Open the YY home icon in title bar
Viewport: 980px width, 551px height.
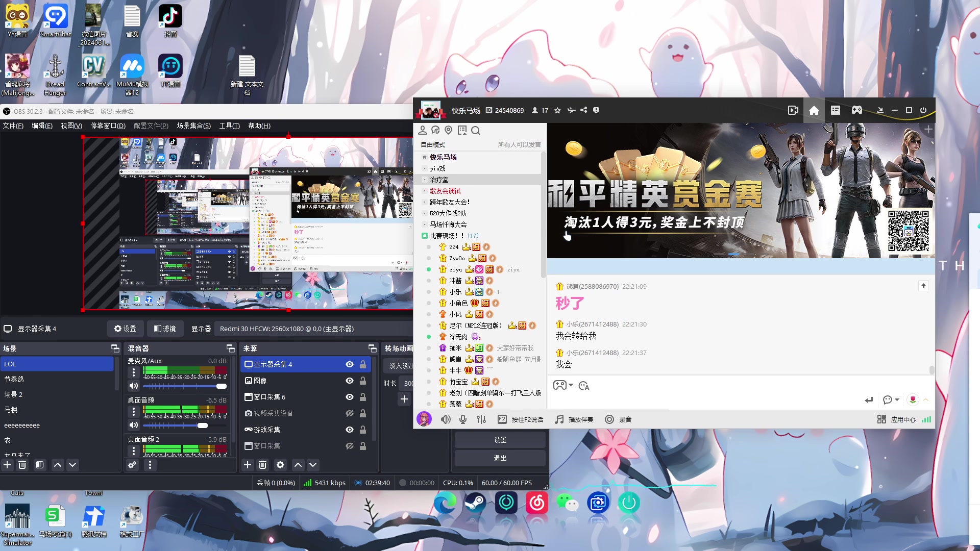click(x=814, y=110)
